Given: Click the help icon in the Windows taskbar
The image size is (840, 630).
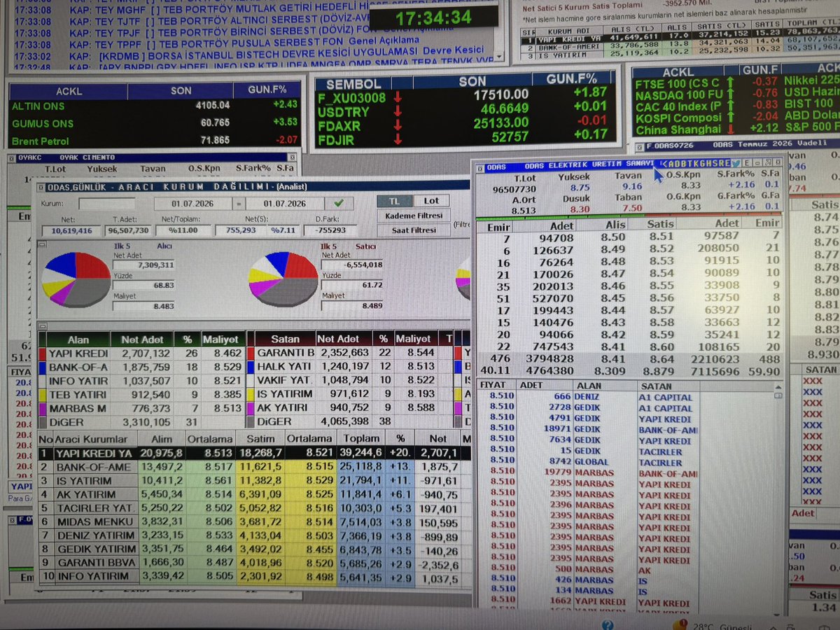Looking at the screenshot, I should coord(607,624).
